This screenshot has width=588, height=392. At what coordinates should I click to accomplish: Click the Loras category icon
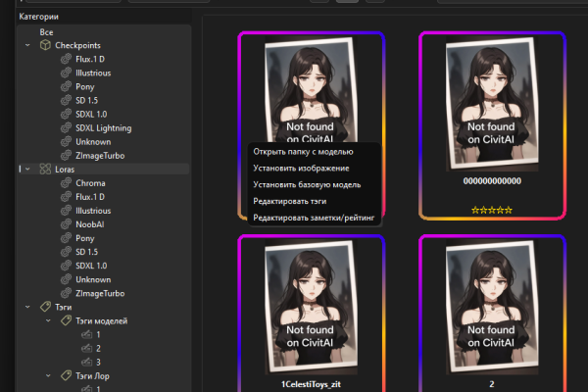45,170
